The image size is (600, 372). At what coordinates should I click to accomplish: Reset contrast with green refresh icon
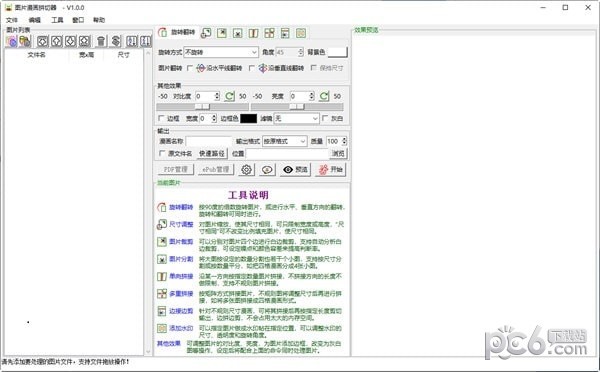coord(230,96)
